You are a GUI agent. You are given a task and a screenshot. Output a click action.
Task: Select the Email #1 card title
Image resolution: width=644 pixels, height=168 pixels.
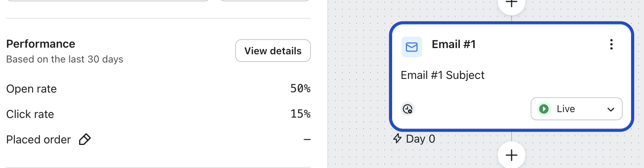click(454, 45)
